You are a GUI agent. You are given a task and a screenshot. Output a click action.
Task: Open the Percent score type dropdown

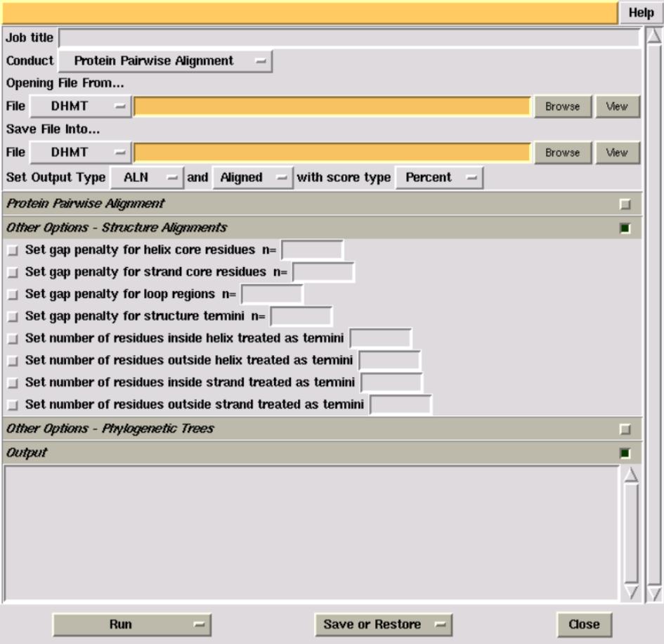[439, 178]
